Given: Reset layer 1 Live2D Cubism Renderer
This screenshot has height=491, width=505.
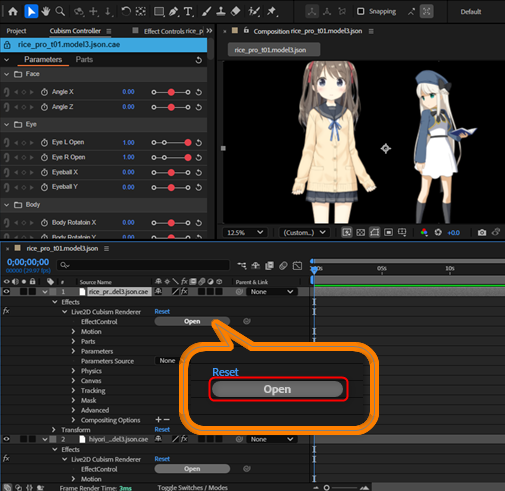Looking at the screenshot, I should point(162,311).
